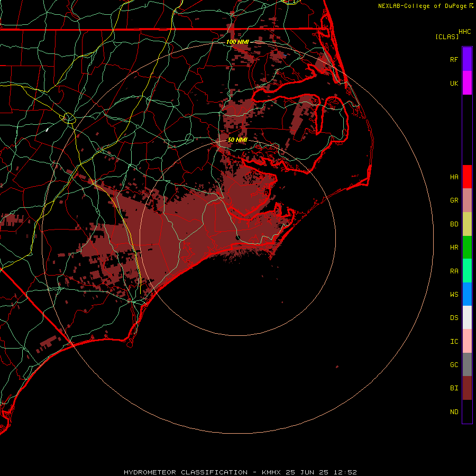The height and width of the screenshot is (476, 476).
Task: Select the WS blue legend swatch
Action: coord(467,294)
